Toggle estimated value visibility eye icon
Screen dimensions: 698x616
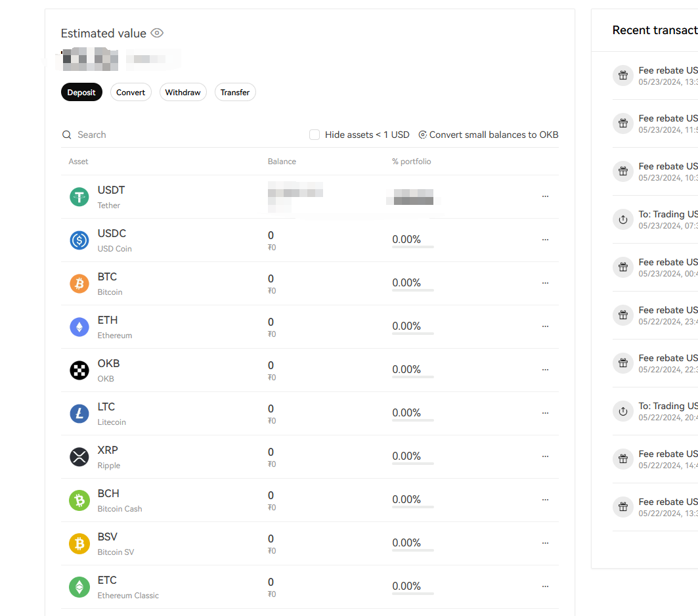point(157,33)
